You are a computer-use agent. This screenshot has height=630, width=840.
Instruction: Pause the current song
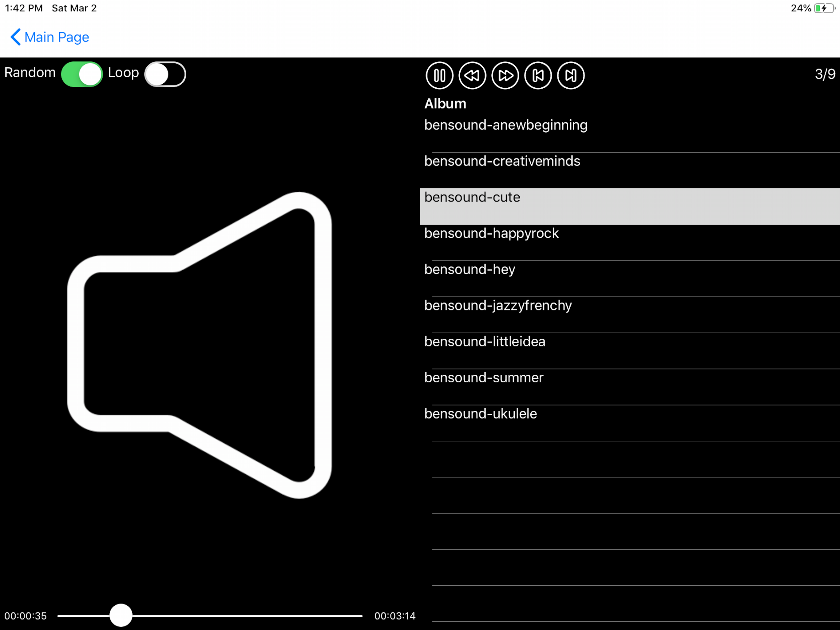[439, 75]
